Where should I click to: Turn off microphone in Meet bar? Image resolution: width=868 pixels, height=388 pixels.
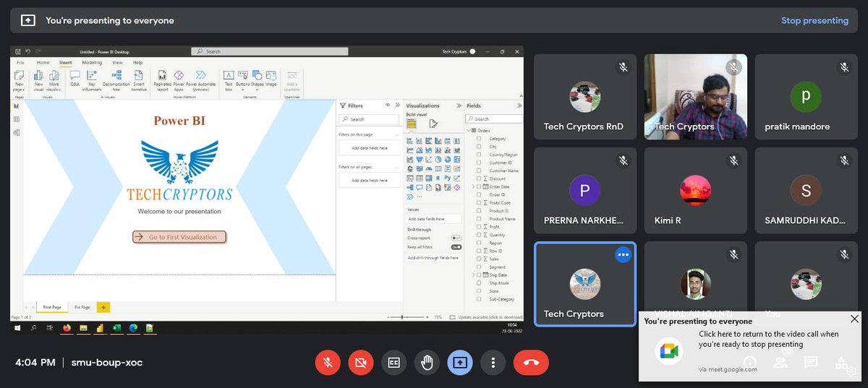pos(328,363)
